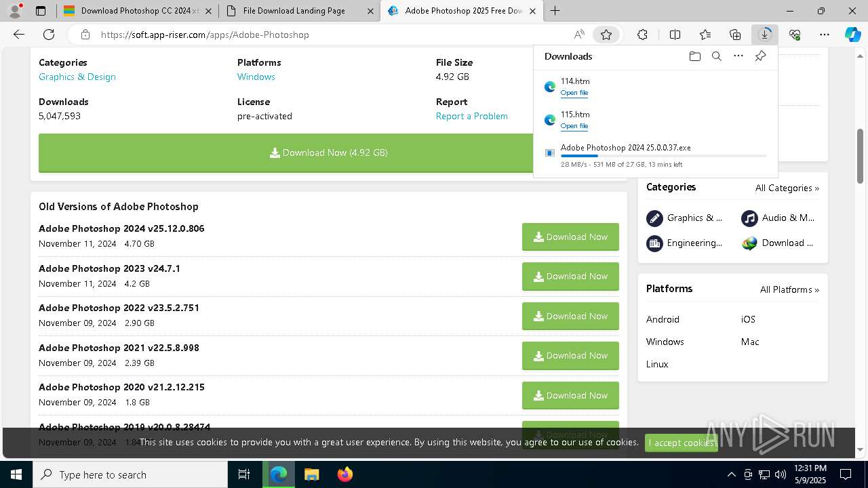The image size is (868, 488).
Task: View site information lock icon
Action: point(85,35)
